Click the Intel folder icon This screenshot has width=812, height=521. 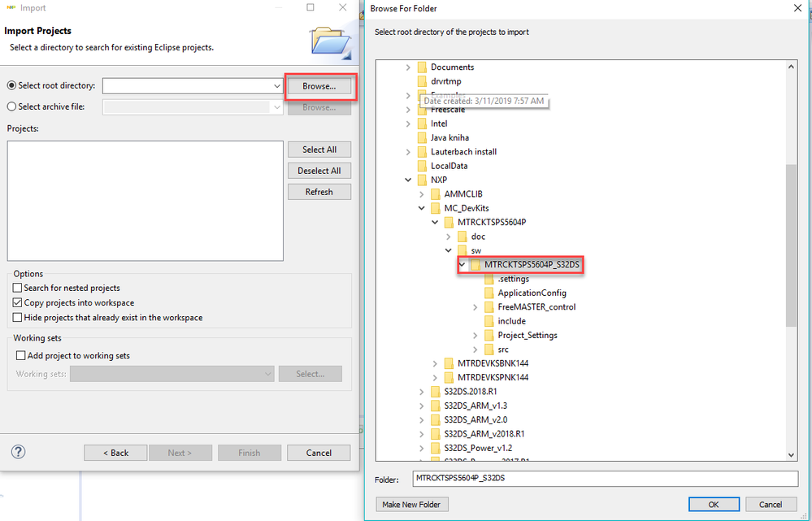(422, 124)
